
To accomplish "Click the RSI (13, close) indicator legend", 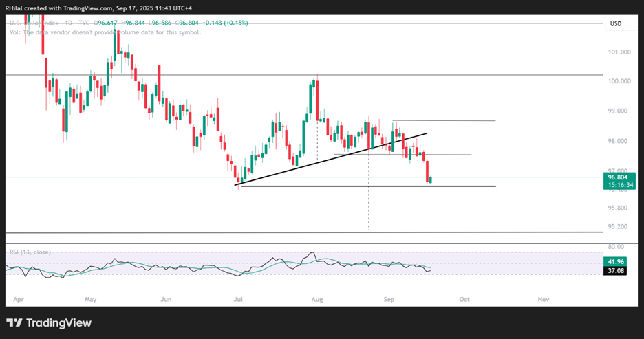I will (x=30, y=252).
